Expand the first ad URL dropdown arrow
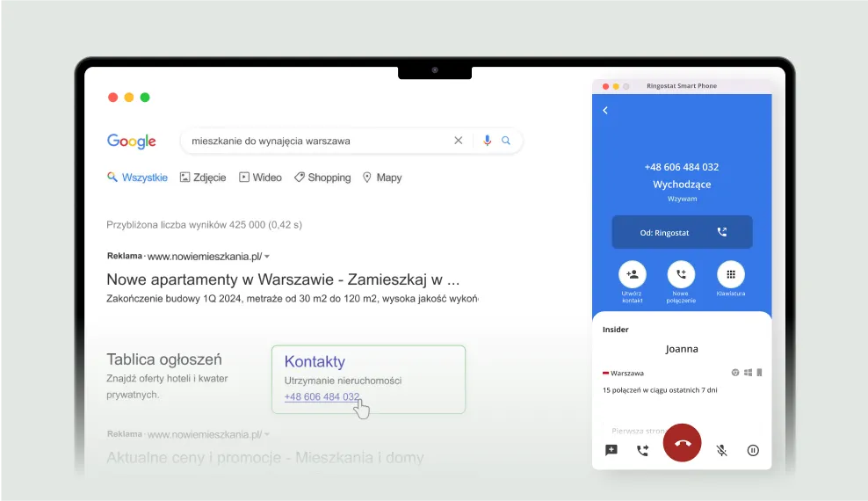This screenshot has height=501, width=868. click(x=267, y=257)
